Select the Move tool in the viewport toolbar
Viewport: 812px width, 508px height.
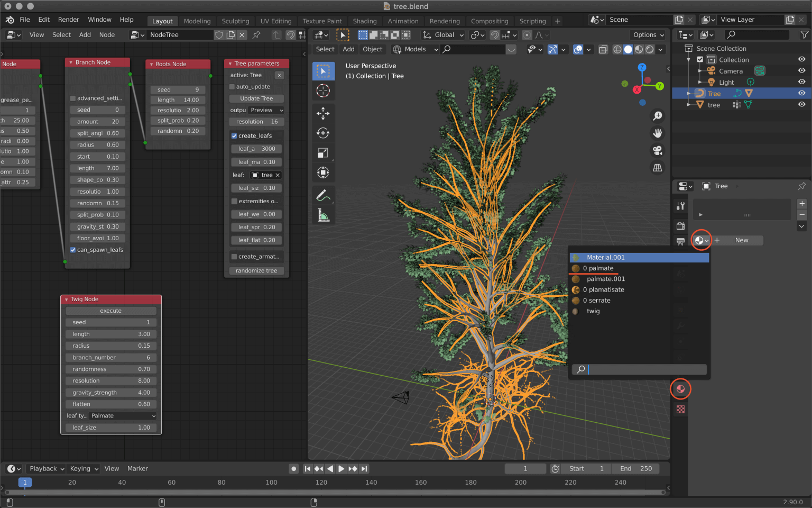[324, 113]
